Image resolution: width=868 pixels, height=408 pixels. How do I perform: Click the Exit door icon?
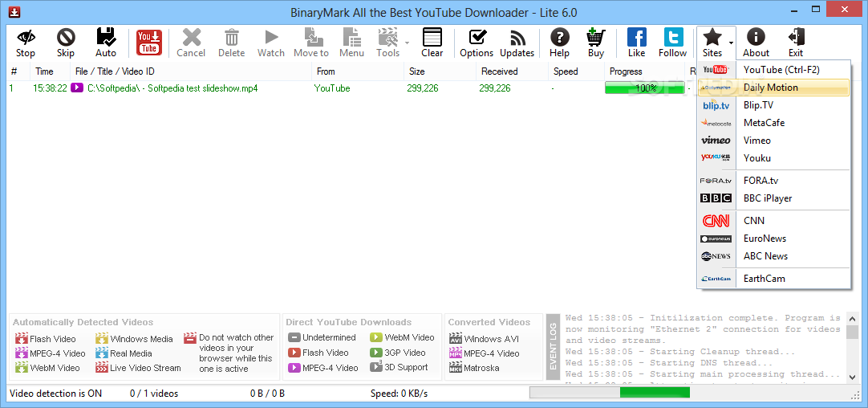point(796,38)
